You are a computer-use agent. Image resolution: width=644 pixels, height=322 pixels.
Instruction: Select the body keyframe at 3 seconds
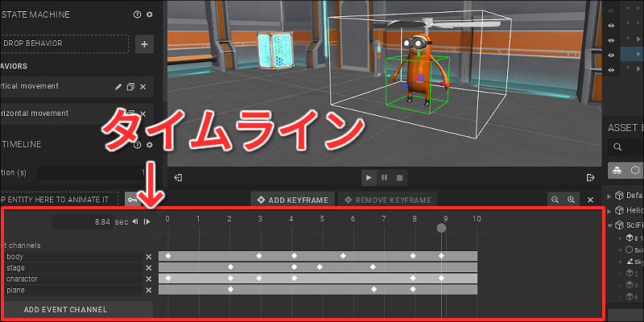point(258,256)
